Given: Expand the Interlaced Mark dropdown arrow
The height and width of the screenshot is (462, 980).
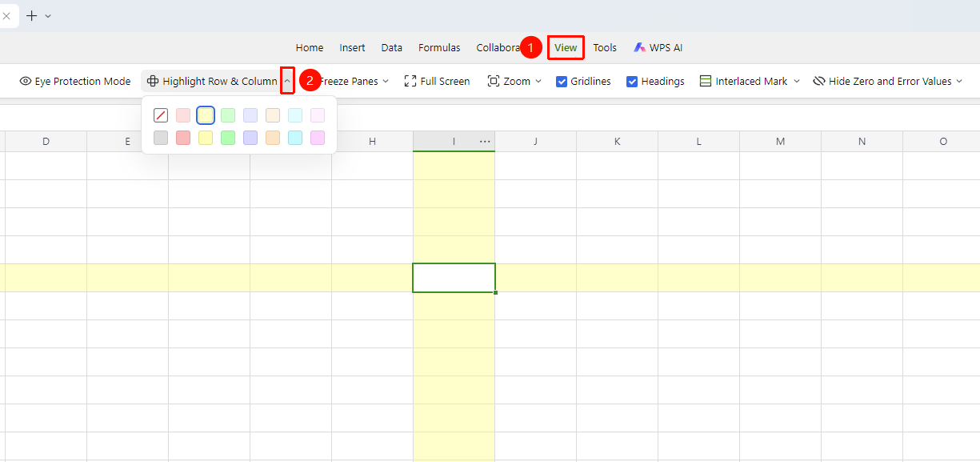Looking at the screenshot, I should 796,81.
